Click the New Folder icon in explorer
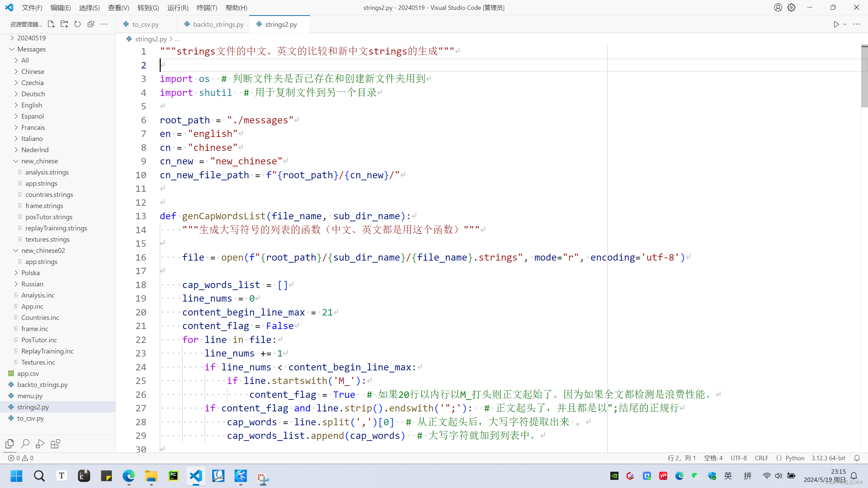868x488 pixels. coord(64,24)
